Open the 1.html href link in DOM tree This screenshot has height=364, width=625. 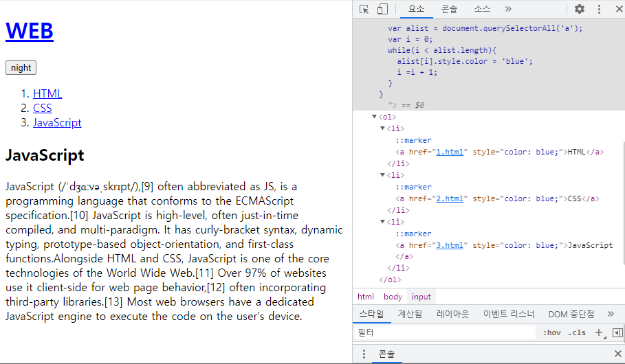tap(450, 152)
